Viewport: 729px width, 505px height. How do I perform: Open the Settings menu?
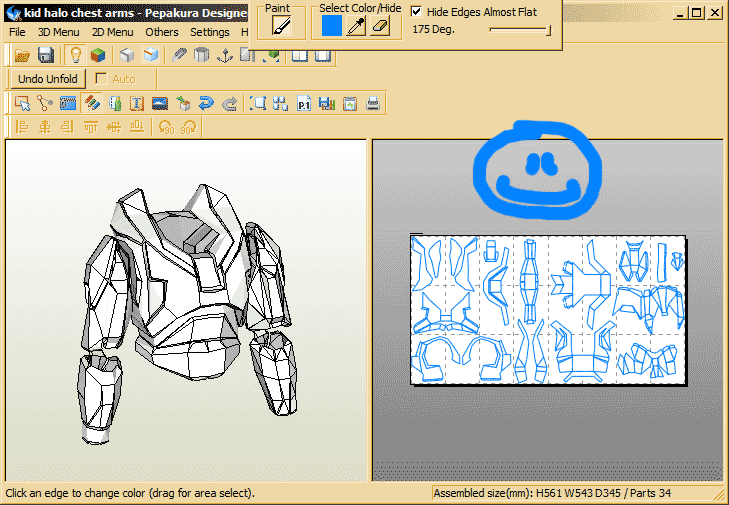click(210, 32)
